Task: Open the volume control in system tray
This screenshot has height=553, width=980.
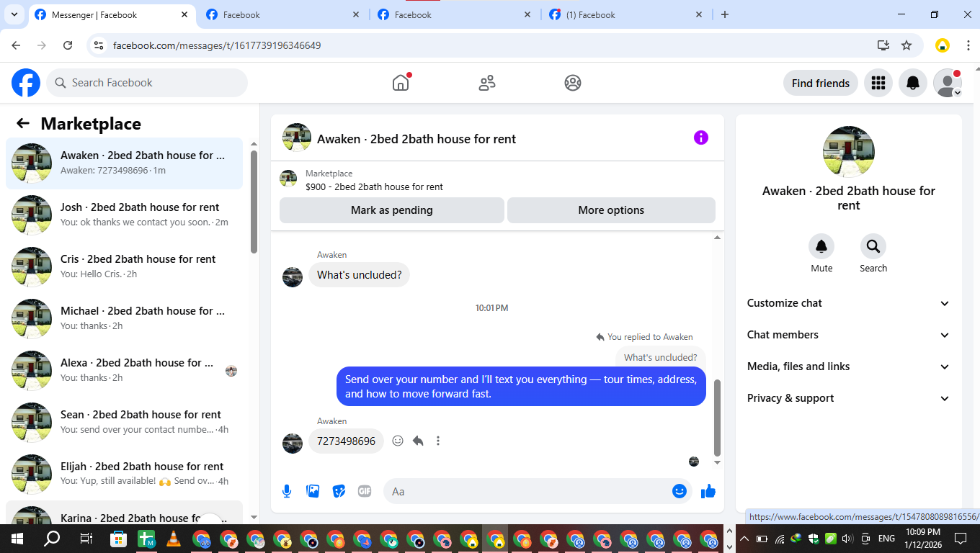Action: click(847, 539)
